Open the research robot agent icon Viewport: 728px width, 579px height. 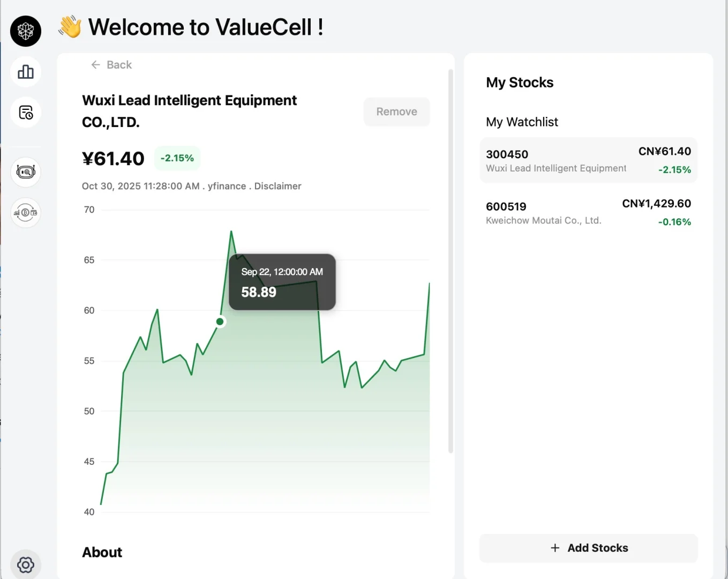pyautogui.click(x=26, y=172)
